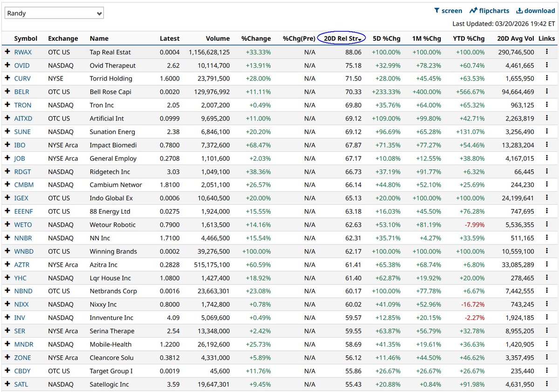559x392 pixels.
Task: Open links menu for NIXX row
Action: [x=546, y=304]
